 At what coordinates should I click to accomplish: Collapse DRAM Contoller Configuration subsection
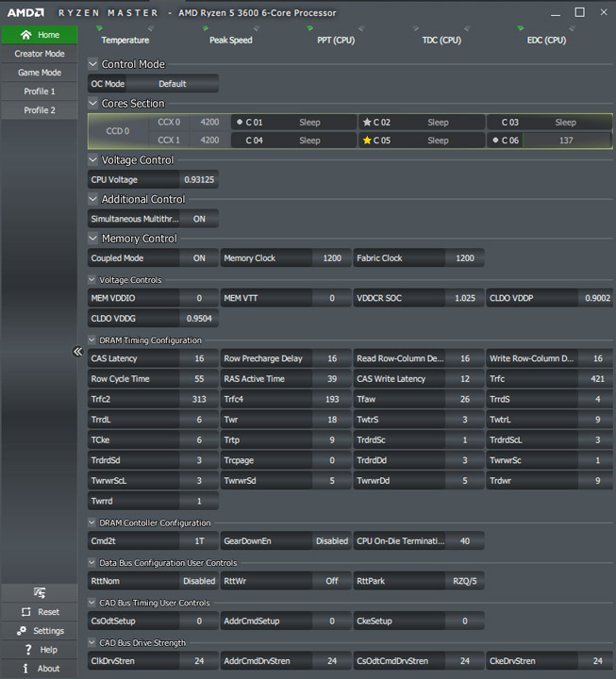click(x=92, y=522)
